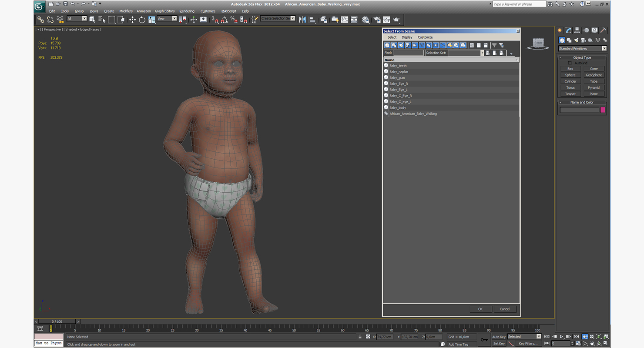Viewport: 644px width, 348px height.
Task: Open the Edit menu
Action: tap(52, 11)
